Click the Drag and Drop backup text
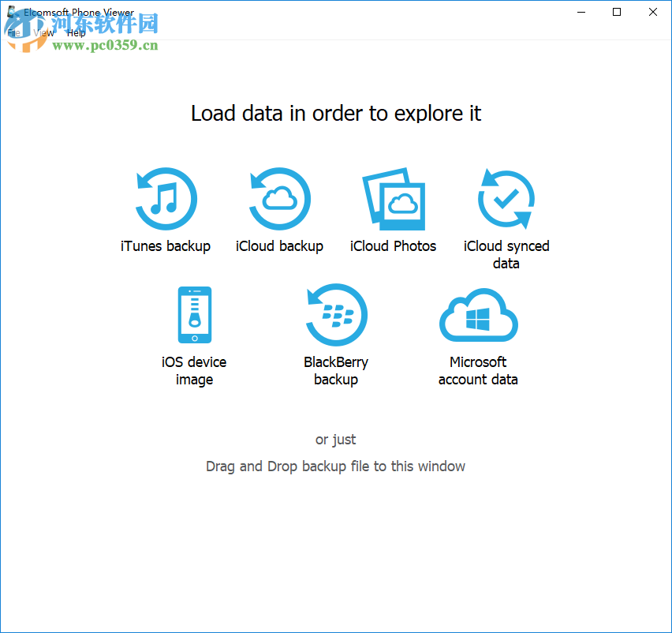 335,466
